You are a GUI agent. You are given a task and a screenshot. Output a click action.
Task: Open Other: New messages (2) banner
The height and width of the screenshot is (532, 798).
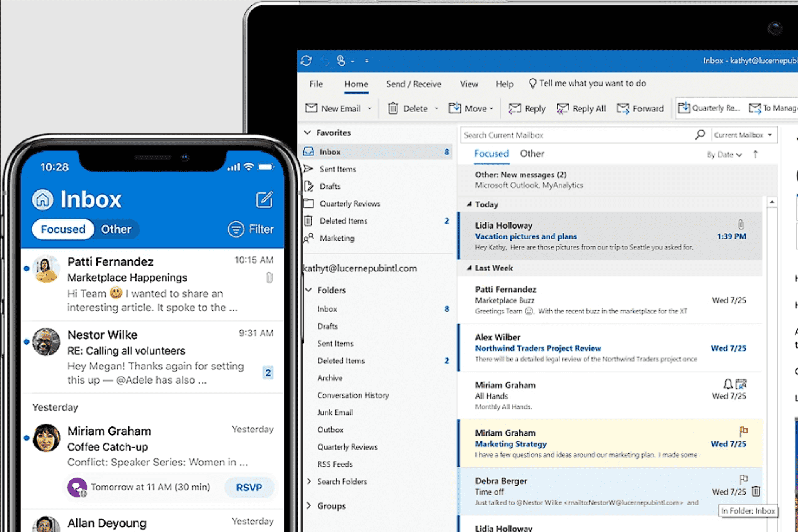pos(618,180)
